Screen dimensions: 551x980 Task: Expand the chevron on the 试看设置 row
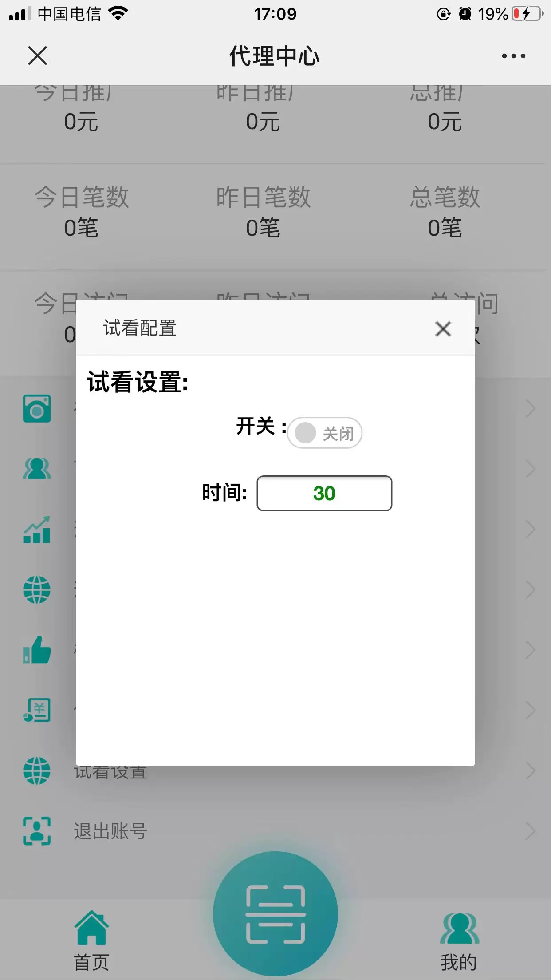click(531, 771)
